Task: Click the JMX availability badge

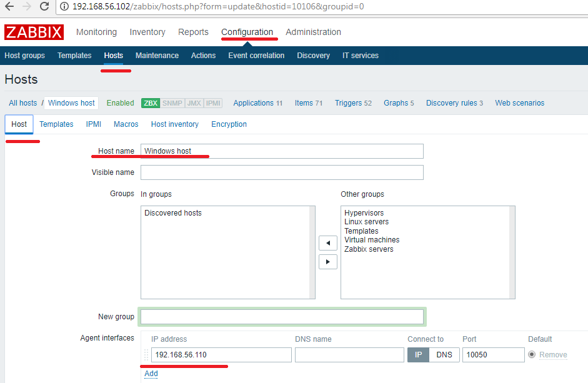Action: coord(194,103)
